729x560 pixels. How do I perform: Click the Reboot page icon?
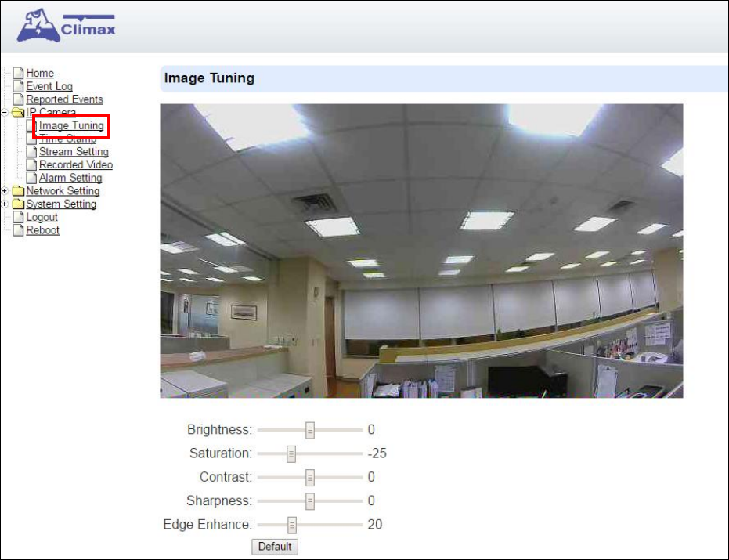click(x=18, y=230)
